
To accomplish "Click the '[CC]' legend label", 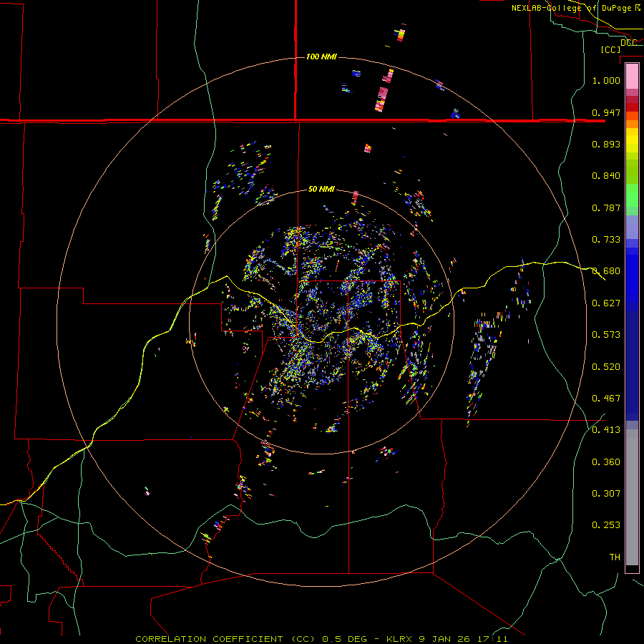I will [610, 49].
